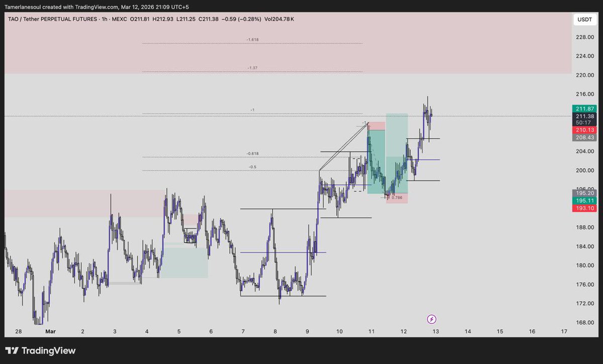The width and height of the screenshot is (603, 364).
Task: Click the 200.00 price axis value
Action: coord(585,170)
